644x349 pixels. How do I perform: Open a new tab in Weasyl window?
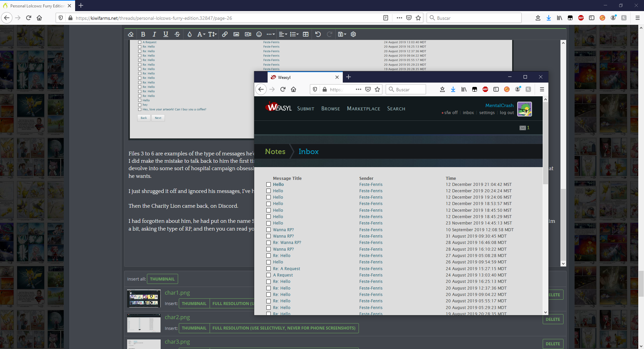(x=348, y=77)
